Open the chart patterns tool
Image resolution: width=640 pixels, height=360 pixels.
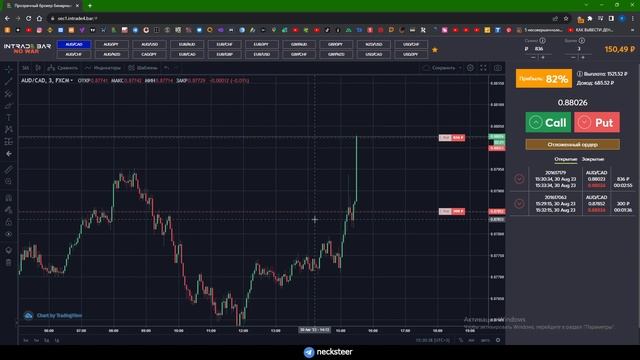coord(9,129)
